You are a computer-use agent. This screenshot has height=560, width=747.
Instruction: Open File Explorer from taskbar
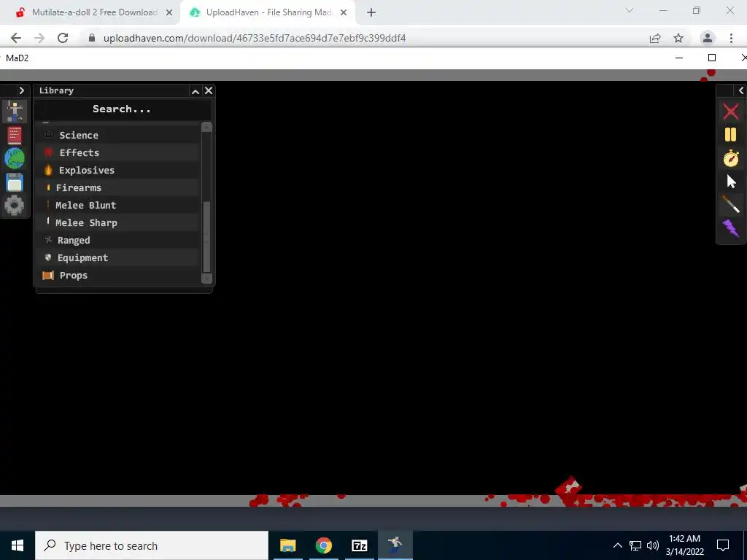tap(287, 545)
